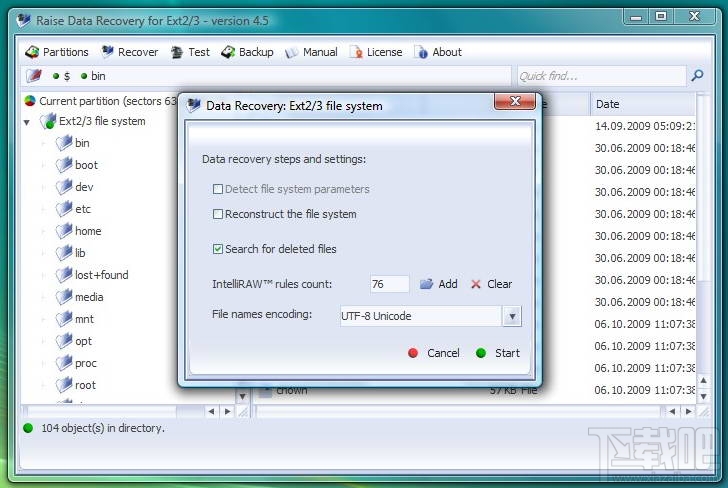This screenshot has height=488, width=728.
Task: Click the Quick find search field
Action: [x=602, y=76]
